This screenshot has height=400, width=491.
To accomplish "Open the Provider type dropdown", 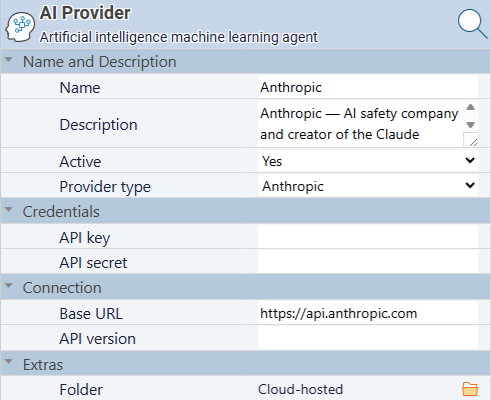I will point(368,186).
